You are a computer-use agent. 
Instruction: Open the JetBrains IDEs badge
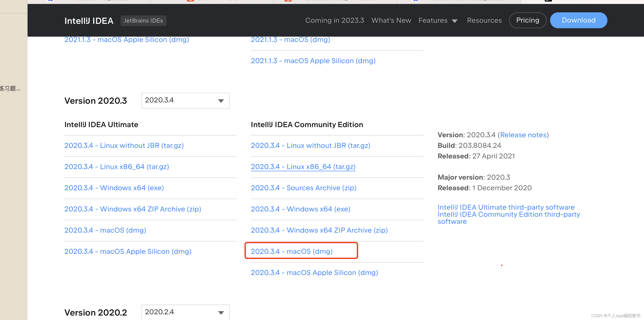tap(143, 21)
